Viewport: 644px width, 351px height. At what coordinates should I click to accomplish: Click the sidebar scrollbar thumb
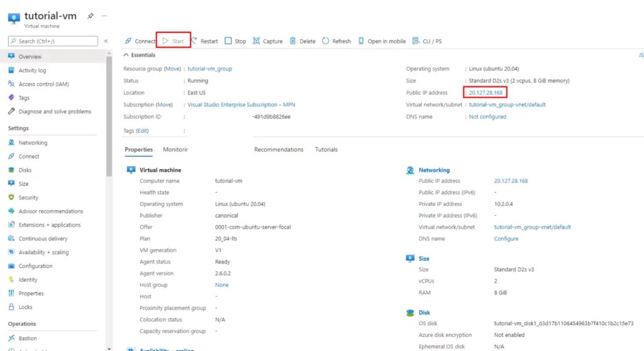coord(109,116)
